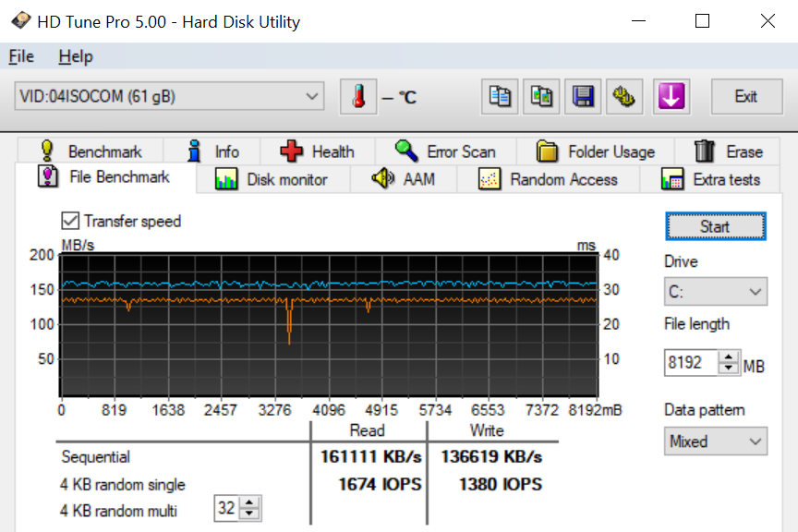The width and height of the screenshot is (798, 532).
Task: Click the 4 KB random single label
Action: tap(123, 484)
